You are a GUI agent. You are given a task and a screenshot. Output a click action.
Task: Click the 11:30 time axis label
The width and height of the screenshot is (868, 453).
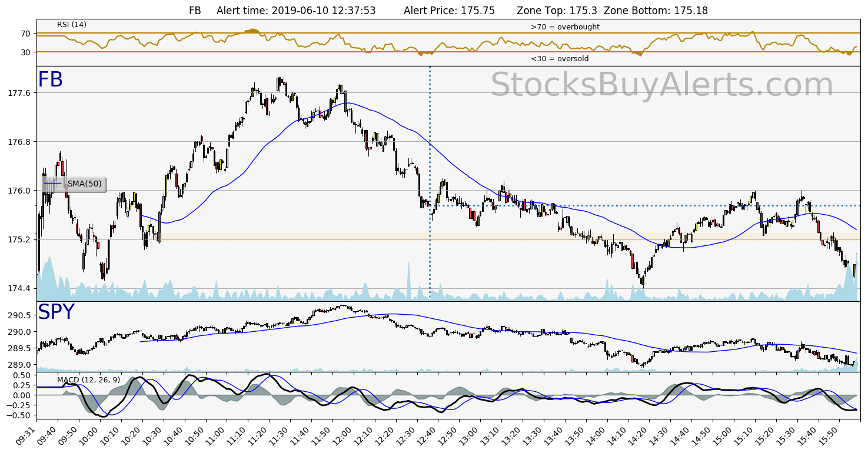[278, 435]
